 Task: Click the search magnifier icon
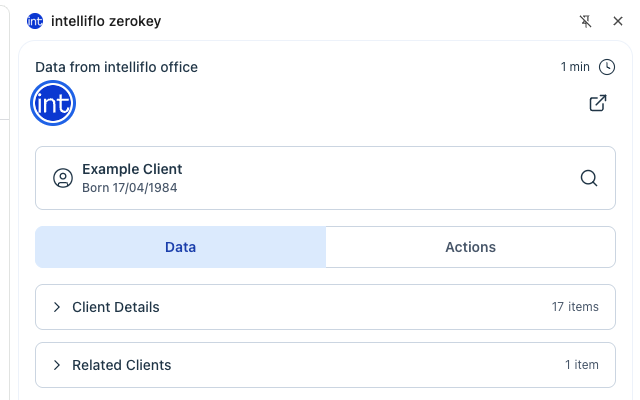click(x=589, y=178)
